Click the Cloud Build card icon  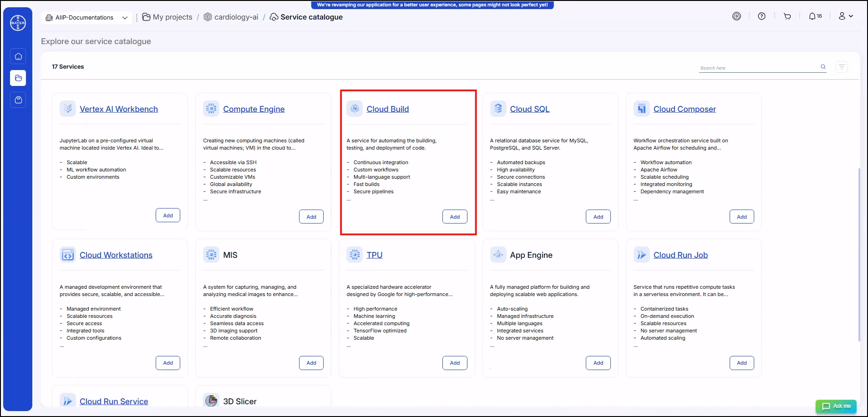[x=355, y=109]
